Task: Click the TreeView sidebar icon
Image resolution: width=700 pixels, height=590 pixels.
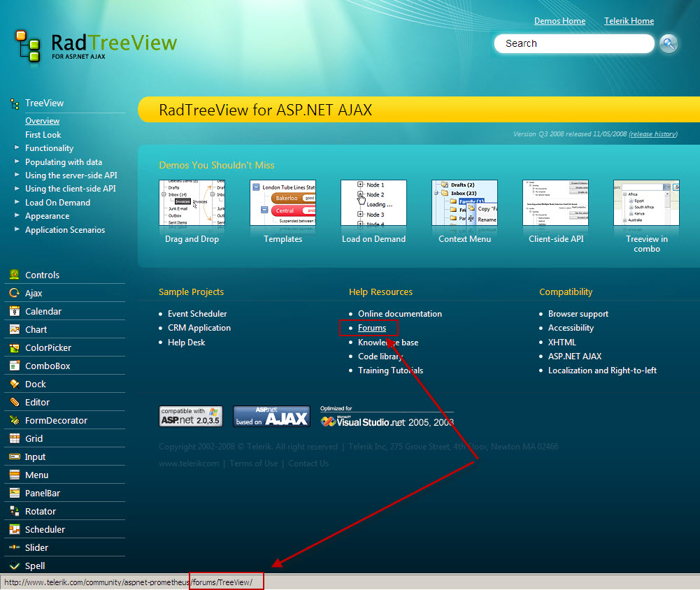Action: coord(15,104)
